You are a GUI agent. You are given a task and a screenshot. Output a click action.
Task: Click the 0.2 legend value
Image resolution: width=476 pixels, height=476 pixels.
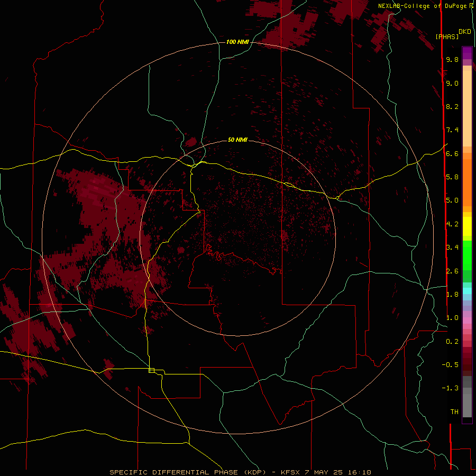(x=452, y=342)
